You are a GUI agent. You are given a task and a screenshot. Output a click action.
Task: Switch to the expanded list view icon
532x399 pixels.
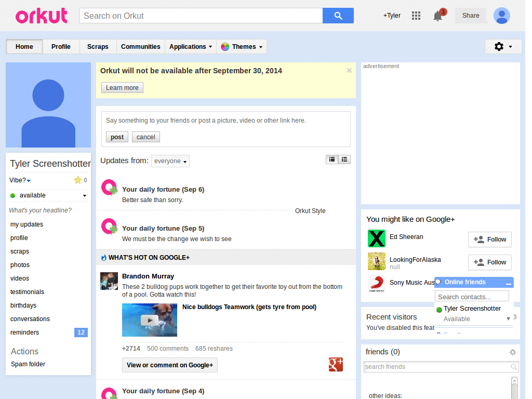coord(344,159)
